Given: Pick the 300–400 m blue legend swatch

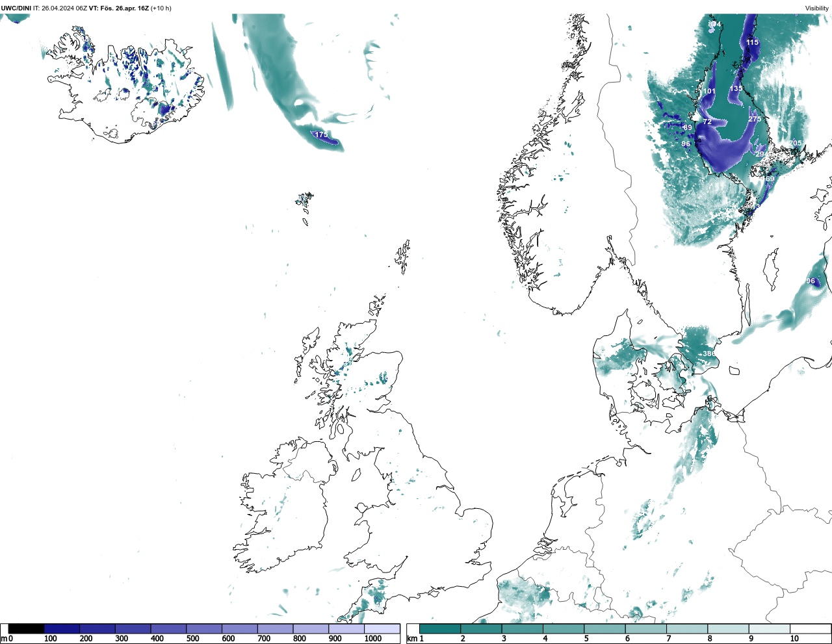Looking at the screenshot, I should click(x=133, y=629).
